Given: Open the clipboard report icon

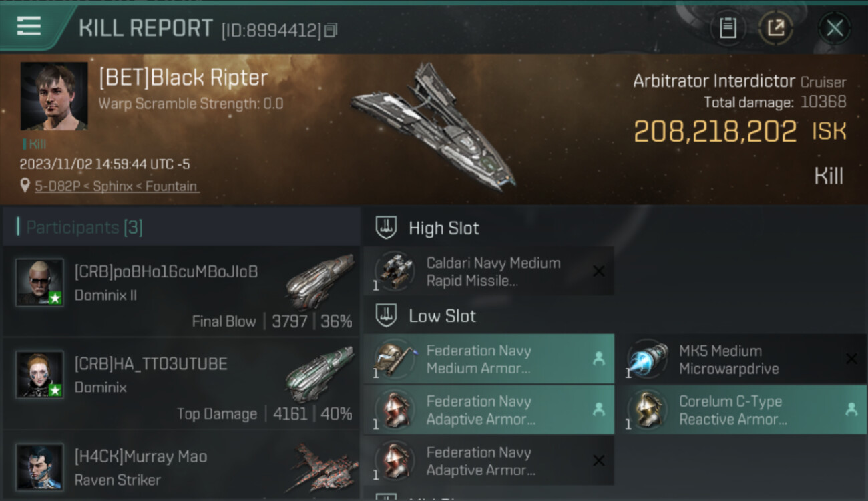Looking at the screenshot, I should (x=728, y=28).
